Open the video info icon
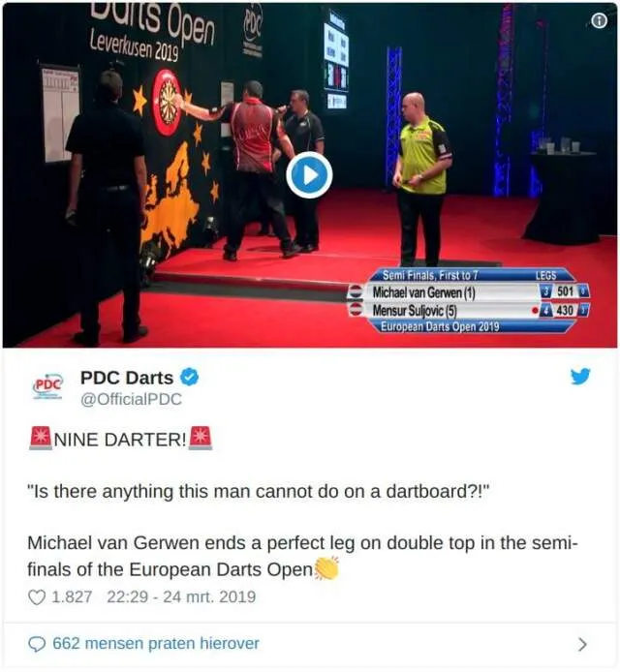 (599, 20)
